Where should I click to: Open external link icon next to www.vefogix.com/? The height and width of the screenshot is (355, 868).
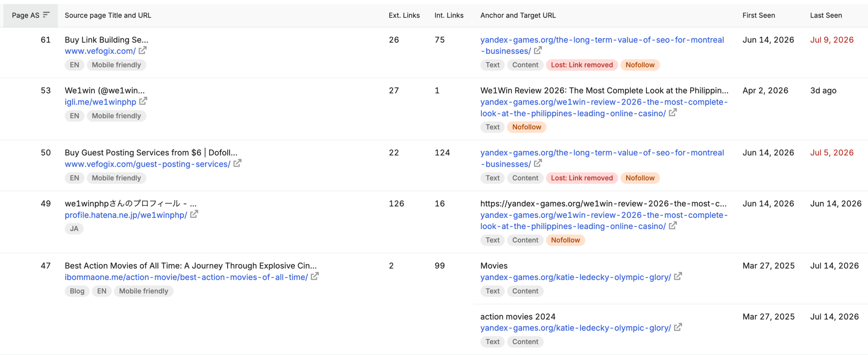pos(143,50)
